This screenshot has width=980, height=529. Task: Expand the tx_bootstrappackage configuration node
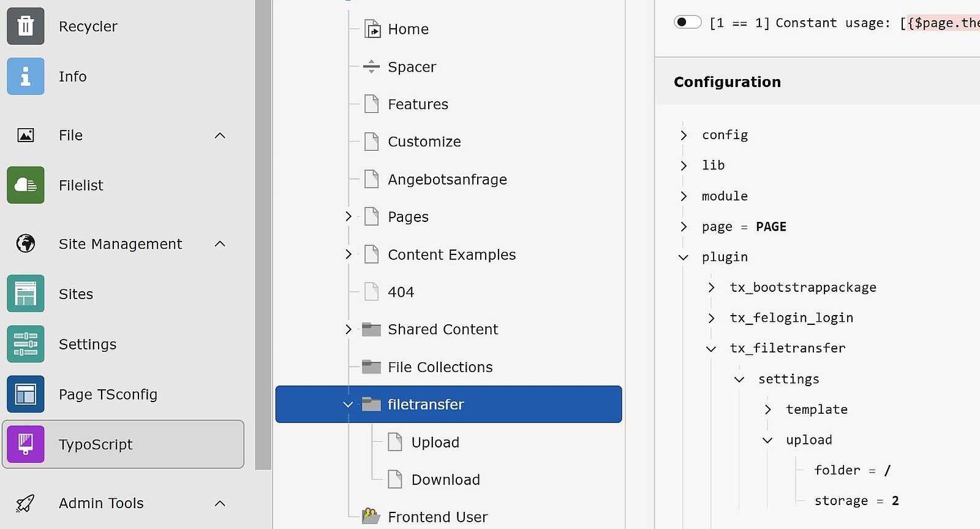pos(711,287)
